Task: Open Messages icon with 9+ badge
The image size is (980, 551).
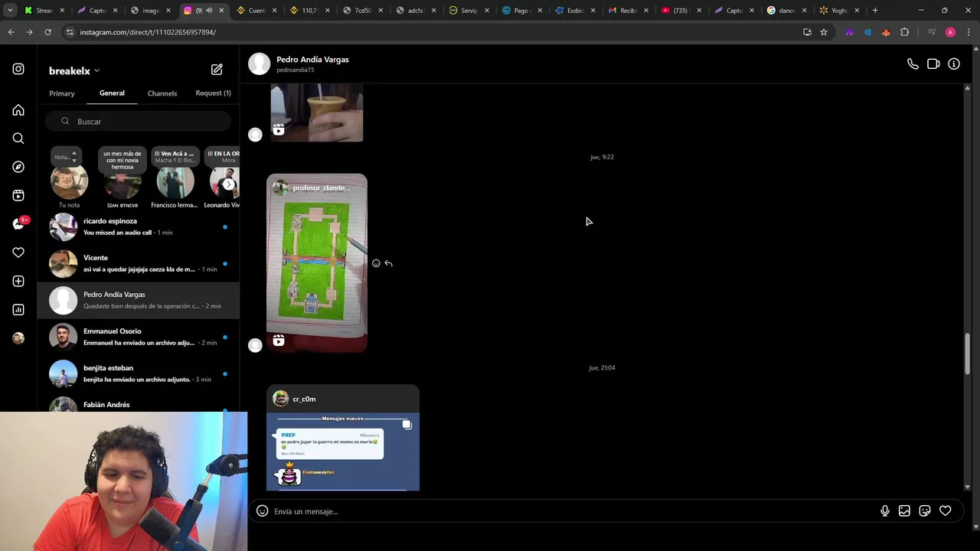Action: [x=20, y=223]
